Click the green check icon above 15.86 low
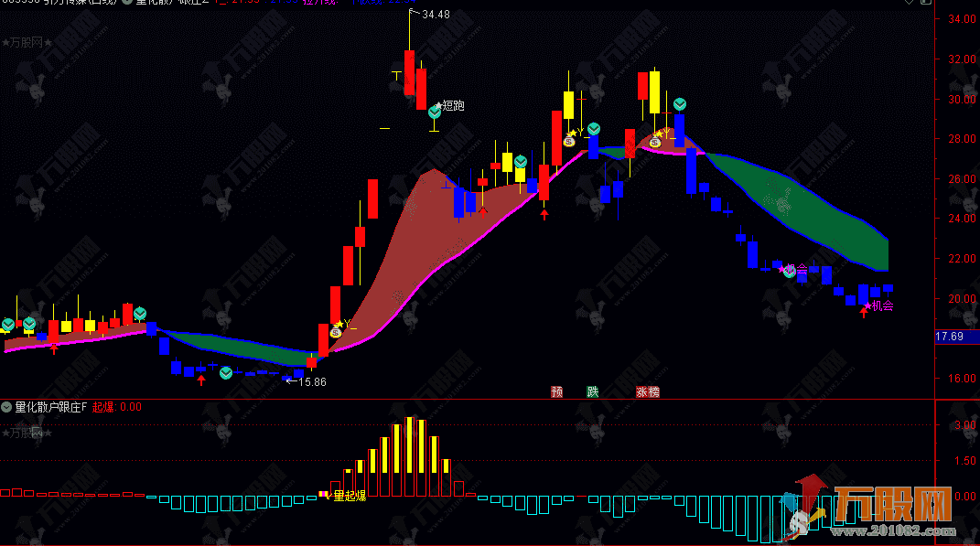Viewport: 980px width, 546px height. [x=226, y=372]
